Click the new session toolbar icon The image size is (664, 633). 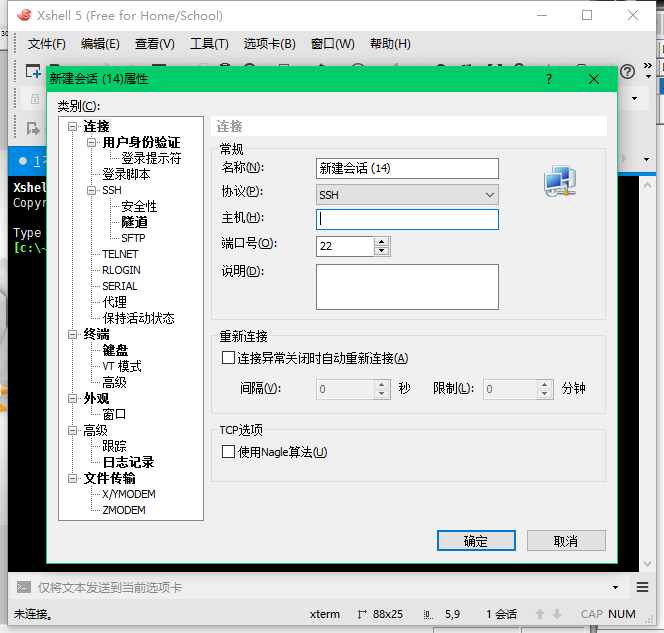(33, 71)
